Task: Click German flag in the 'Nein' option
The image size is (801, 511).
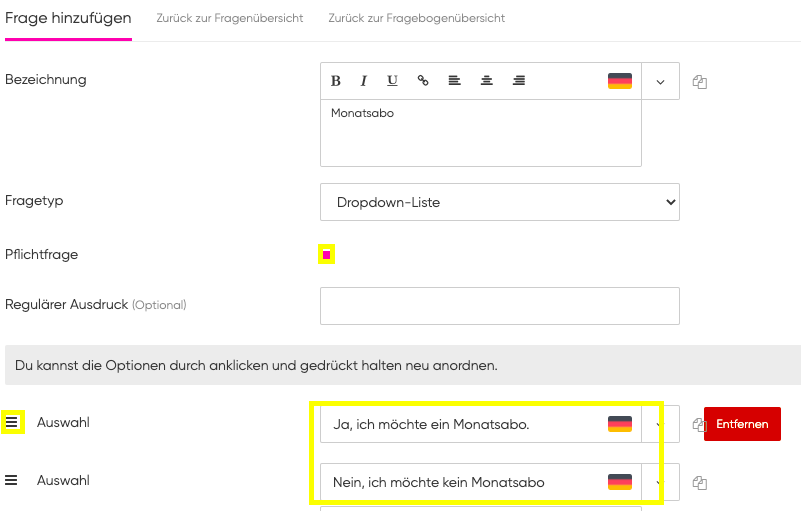Action: (620, 482)
